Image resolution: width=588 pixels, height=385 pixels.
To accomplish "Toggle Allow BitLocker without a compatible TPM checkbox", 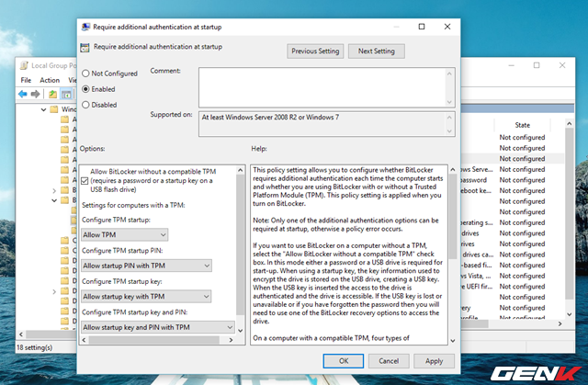I will coord(85,181).
